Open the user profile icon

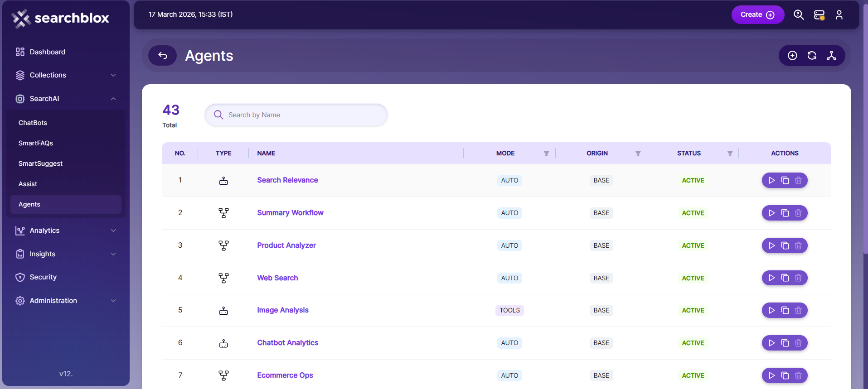click(839, 15)
